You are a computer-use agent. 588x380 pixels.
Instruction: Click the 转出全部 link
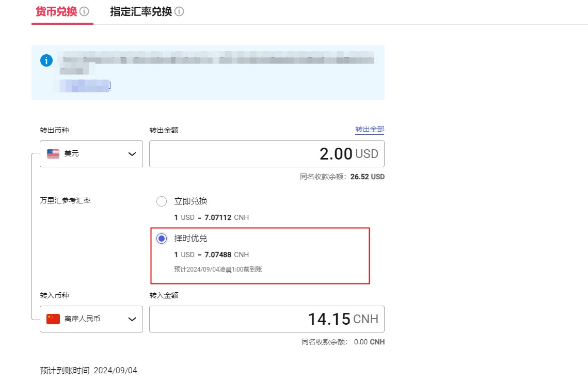[x=369, y=130]
